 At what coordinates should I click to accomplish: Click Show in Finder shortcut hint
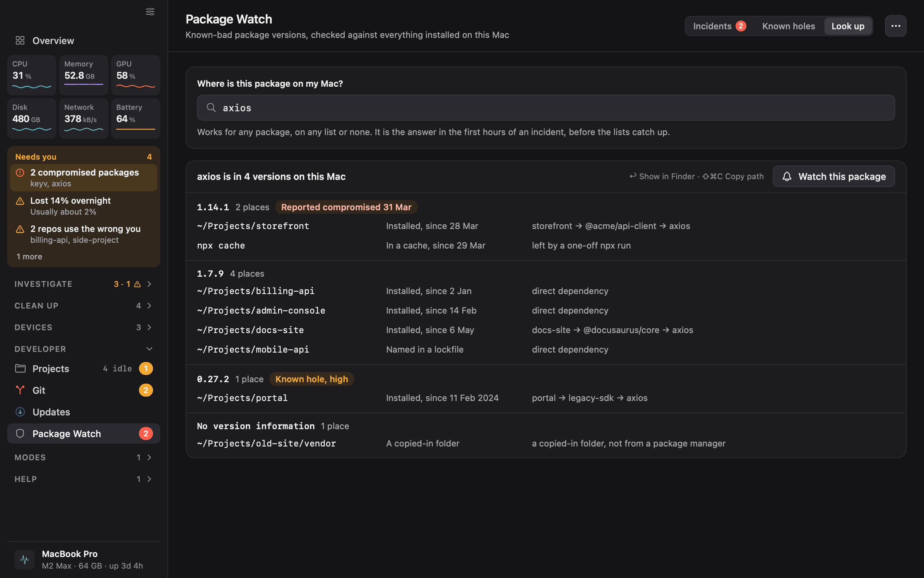click(662, 176)
